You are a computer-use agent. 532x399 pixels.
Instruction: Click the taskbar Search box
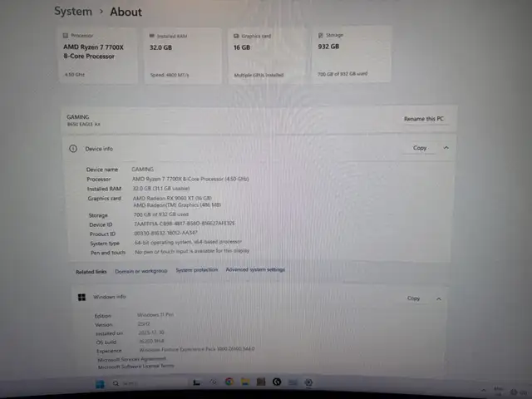point(150,383)
